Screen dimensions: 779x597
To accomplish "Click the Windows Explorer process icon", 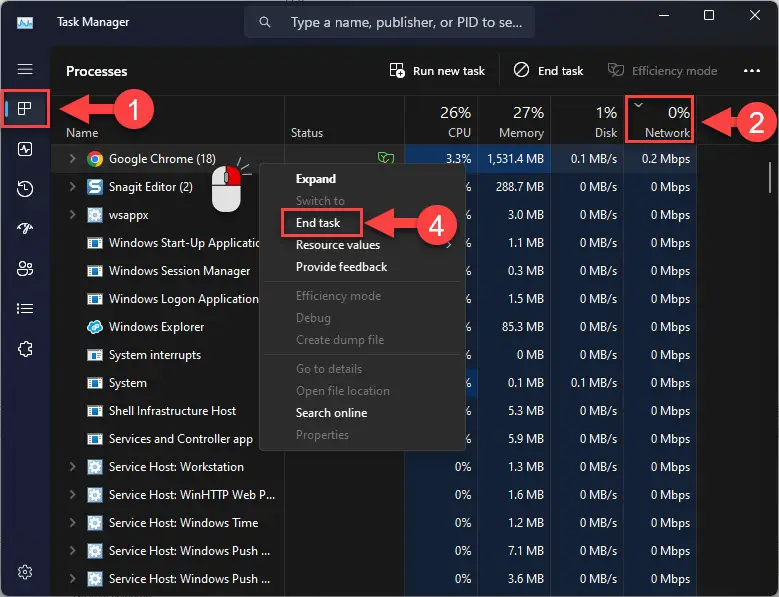I will 95,327.
